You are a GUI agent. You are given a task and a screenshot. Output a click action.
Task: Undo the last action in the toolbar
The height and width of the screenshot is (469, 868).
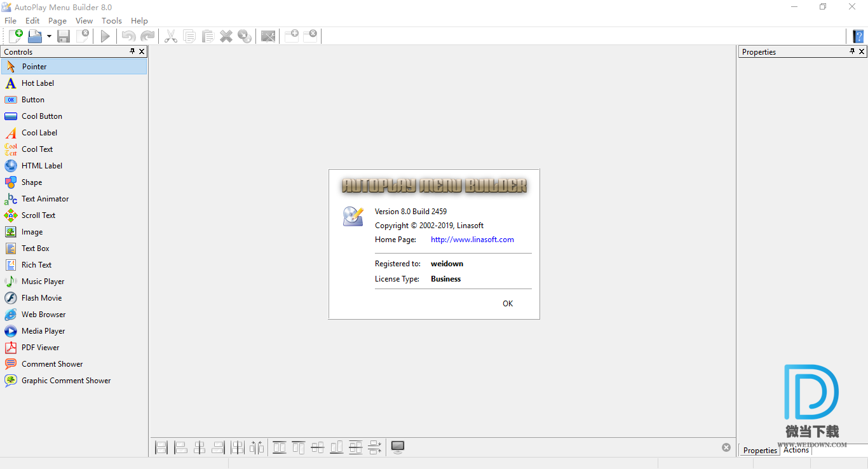128,36
